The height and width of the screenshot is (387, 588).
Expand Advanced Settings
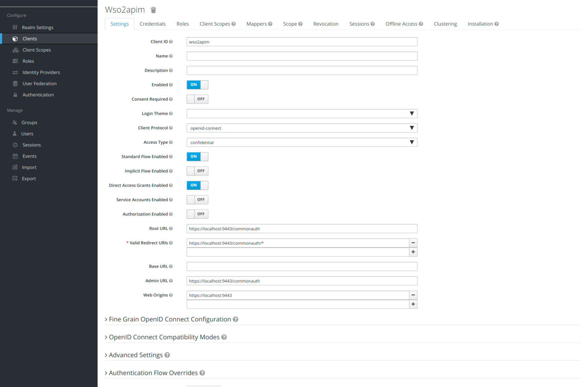pyautogui.click(x=136, y=355)
